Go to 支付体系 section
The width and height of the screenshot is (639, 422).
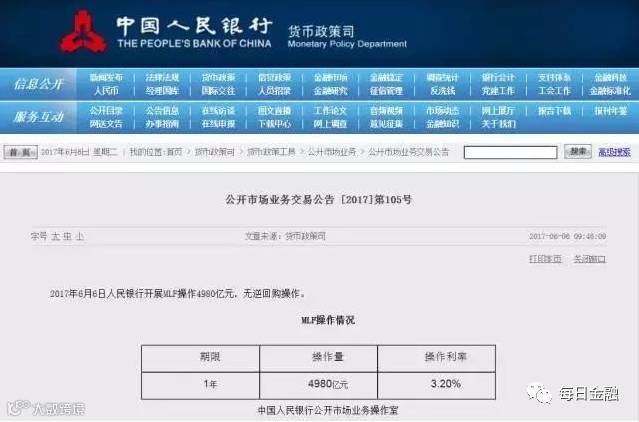pos(554,77)
